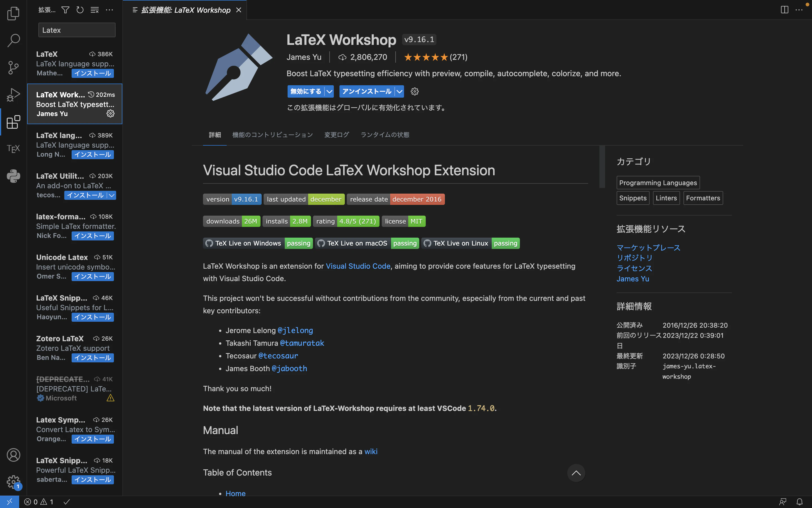Switch to Feature Contributions tab
Screen dimensions: 812x508
272,135
